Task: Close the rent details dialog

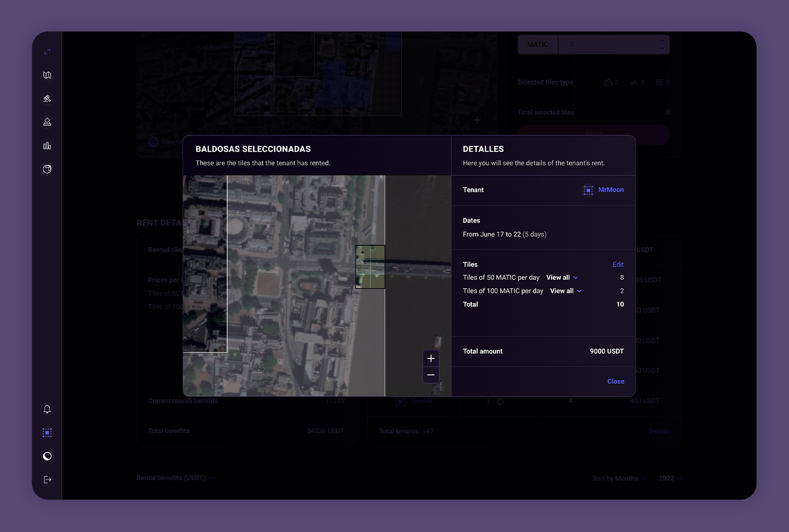Action: pos(615,381)
